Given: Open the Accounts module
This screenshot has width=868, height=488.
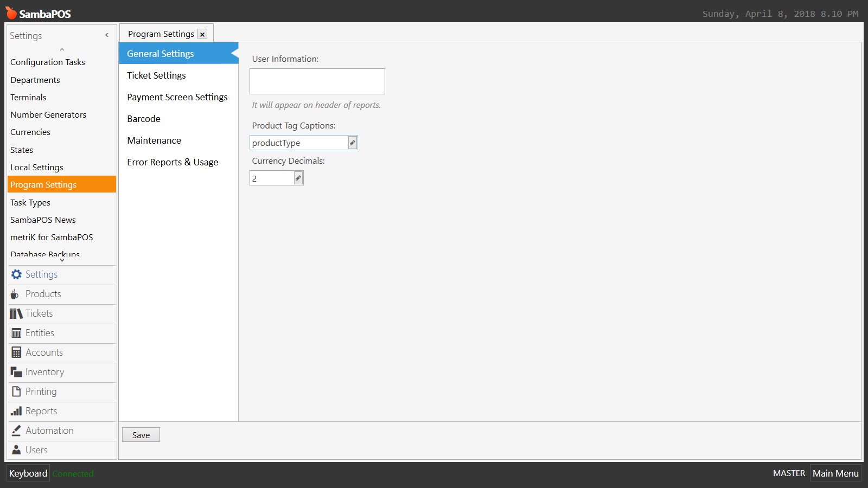Looking at the screenshot, I should coord(62,352).
